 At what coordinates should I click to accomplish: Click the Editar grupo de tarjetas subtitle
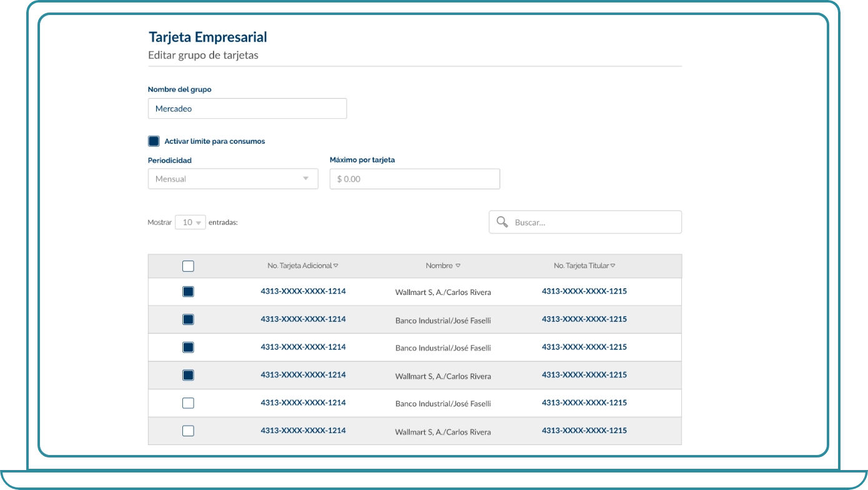[203, 55]
